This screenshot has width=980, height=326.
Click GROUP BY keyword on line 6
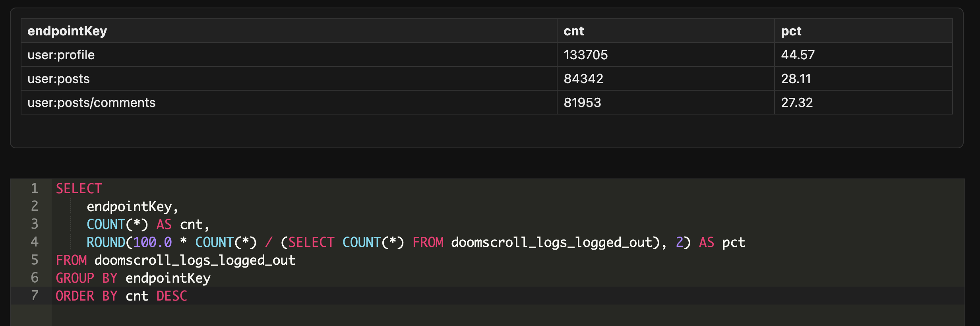87,278
